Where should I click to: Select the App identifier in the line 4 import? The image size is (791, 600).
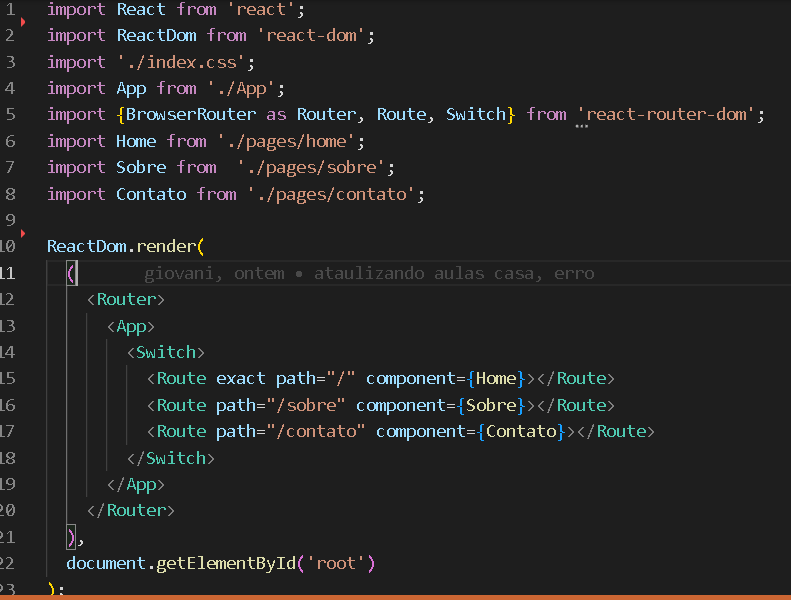point(131,89)
